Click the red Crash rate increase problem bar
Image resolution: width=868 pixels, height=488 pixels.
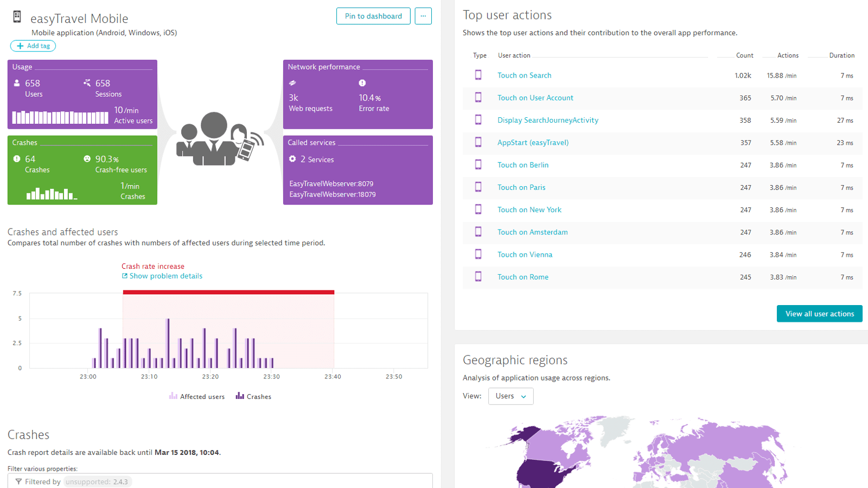click(228, 292)
